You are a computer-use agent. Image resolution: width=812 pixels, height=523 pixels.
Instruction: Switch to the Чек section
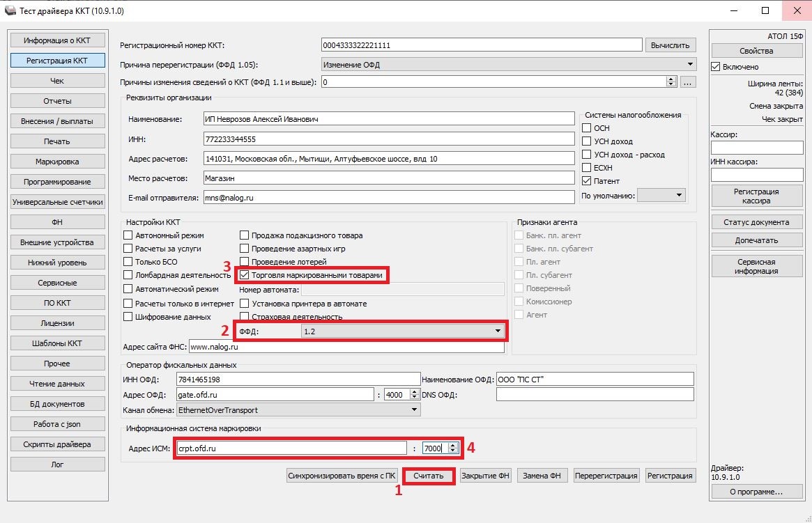tap(57, 81)
